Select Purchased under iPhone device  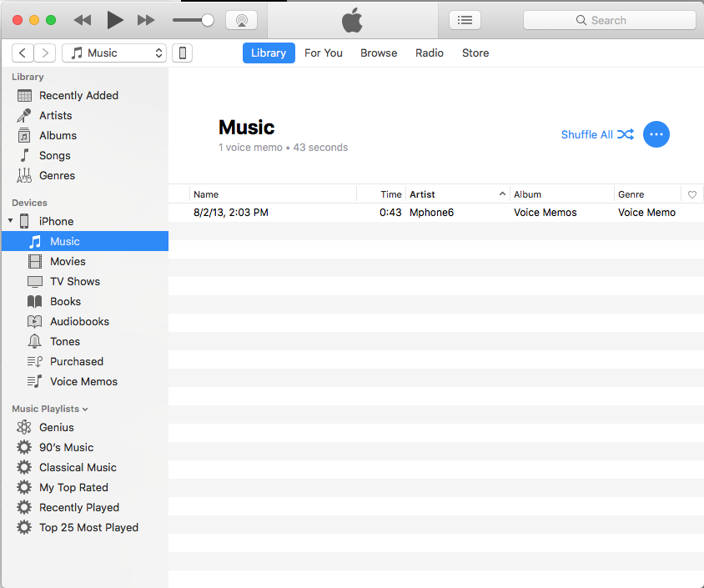pos(85,361)
